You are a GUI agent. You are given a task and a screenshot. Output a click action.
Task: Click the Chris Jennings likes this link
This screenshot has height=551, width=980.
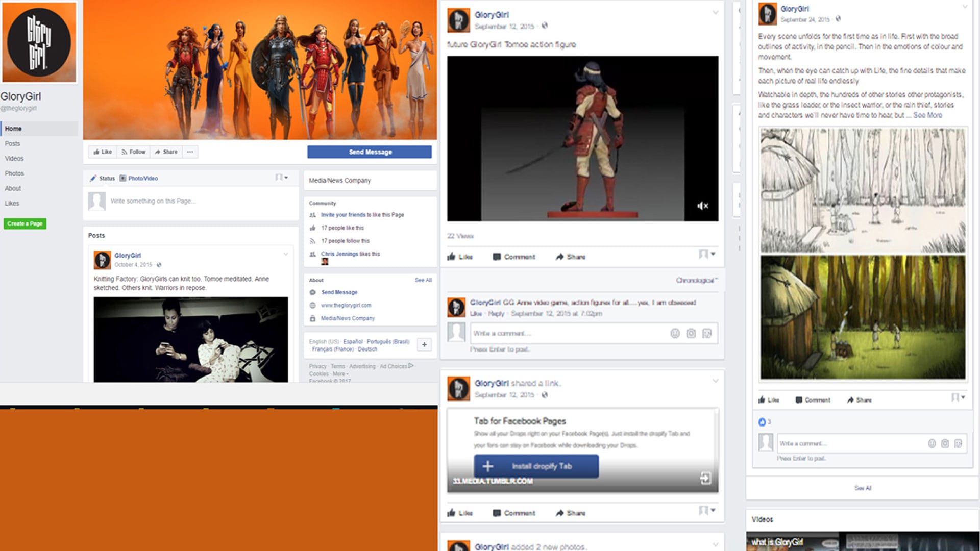point(350,254)
